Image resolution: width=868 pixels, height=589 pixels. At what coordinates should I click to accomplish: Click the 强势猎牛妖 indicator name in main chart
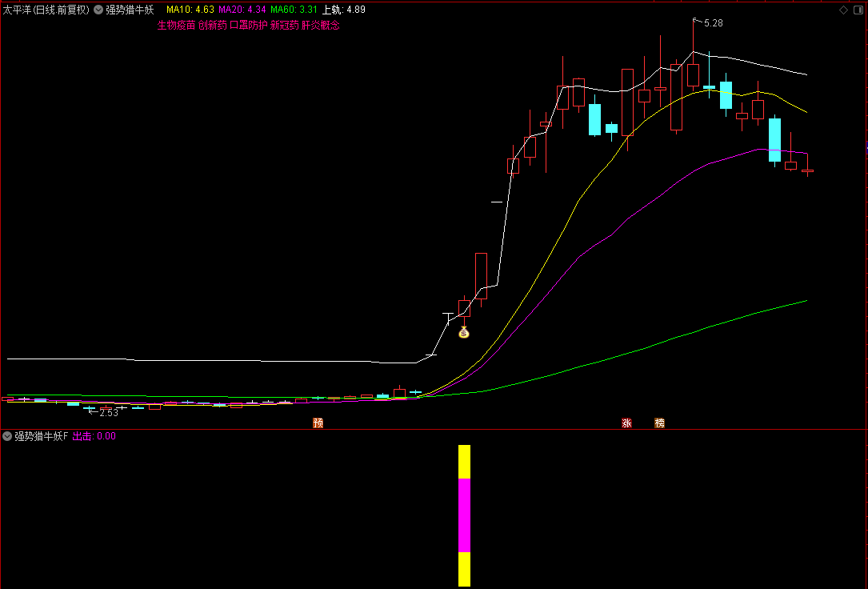(x=130, y=10)
